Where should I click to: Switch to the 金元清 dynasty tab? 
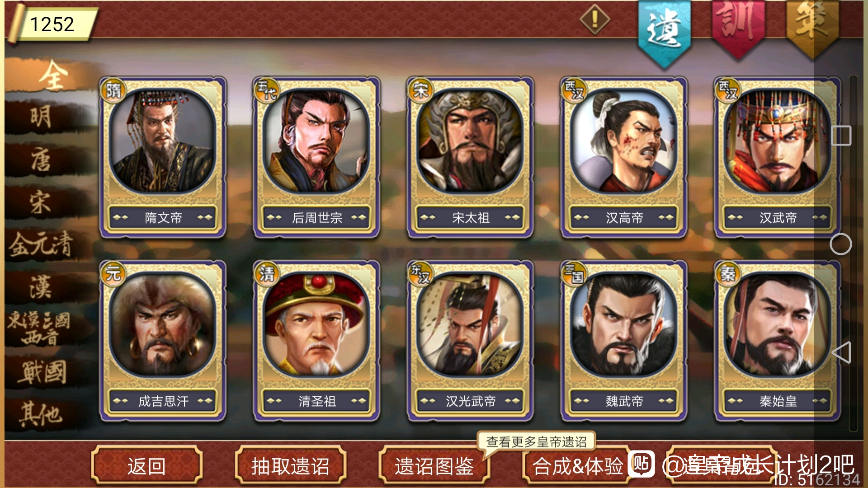tap(42, 244)
